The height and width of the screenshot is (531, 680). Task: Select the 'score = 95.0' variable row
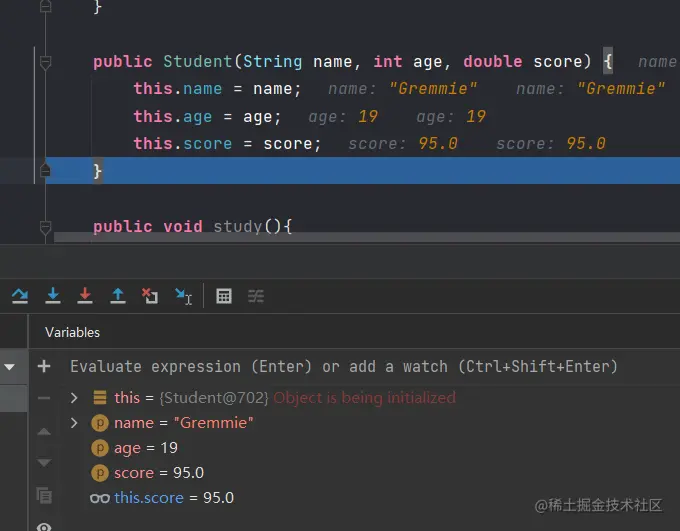point(147,473)
